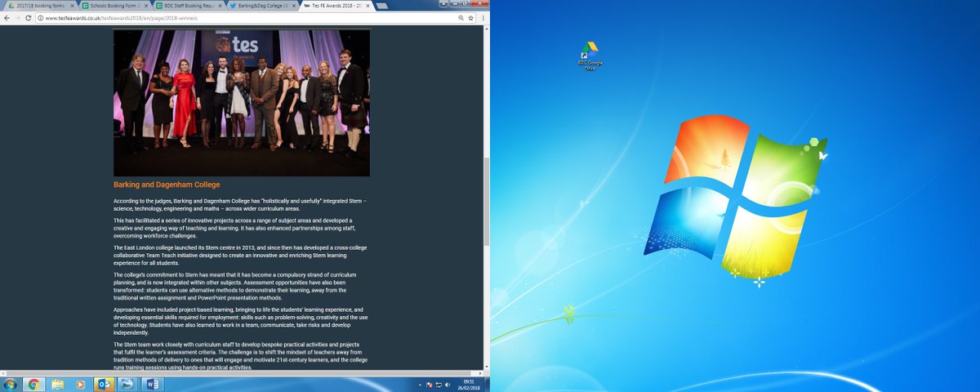This screenshot has width=980, height=392.
Task: Launch Windows Media Player from the taskbar
Action: [x=80, y=384]
